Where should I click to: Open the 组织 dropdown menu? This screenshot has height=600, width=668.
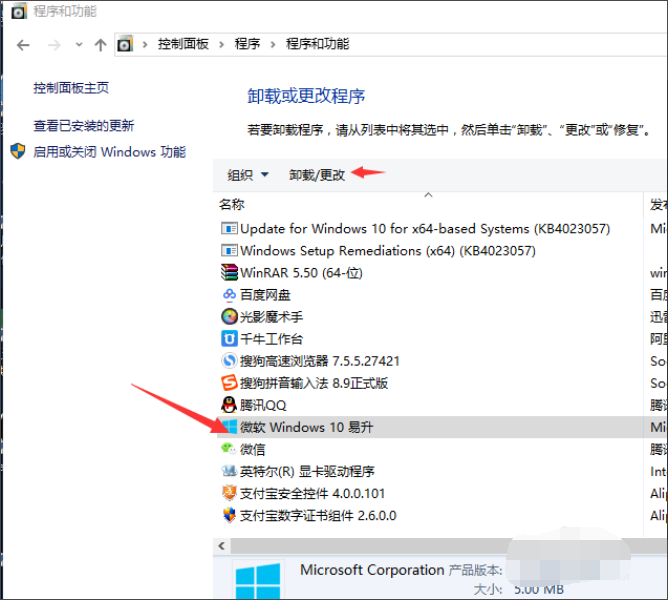click(x=247, y=175)
